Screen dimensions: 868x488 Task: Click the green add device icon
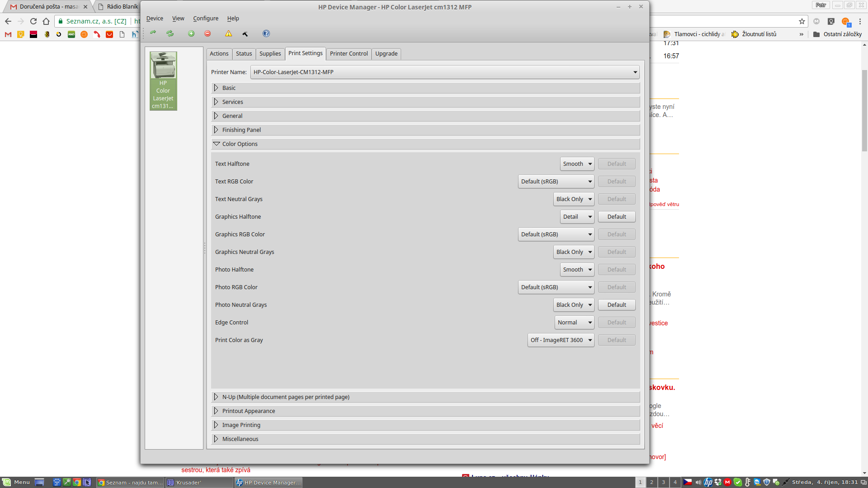click(x=191, y=33)
